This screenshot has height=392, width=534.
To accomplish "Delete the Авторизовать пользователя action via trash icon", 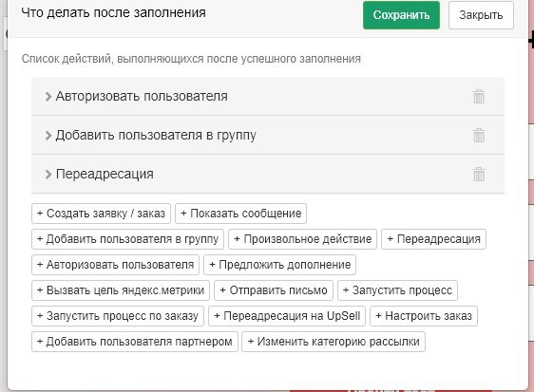I will (479, 96).
